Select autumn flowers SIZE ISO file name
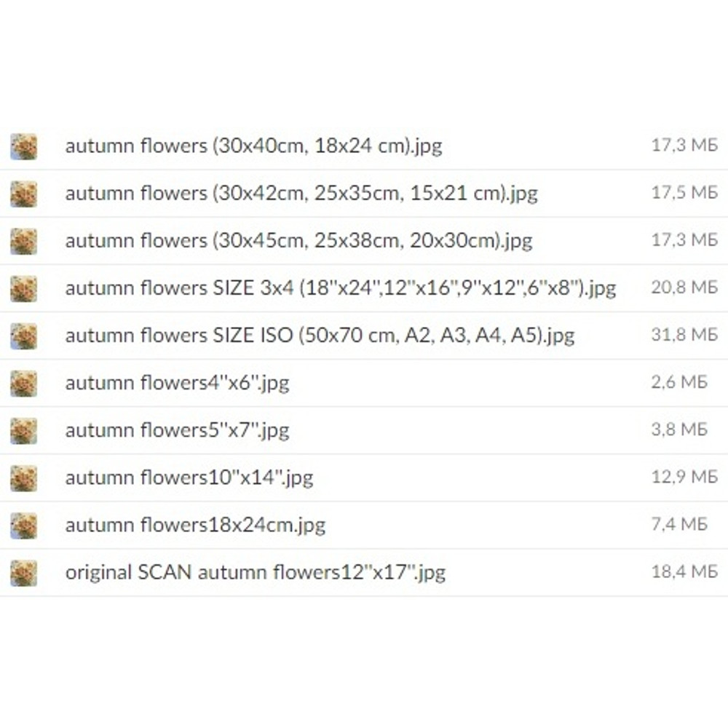This screenshot has height=728, width=728. point(320,336)
